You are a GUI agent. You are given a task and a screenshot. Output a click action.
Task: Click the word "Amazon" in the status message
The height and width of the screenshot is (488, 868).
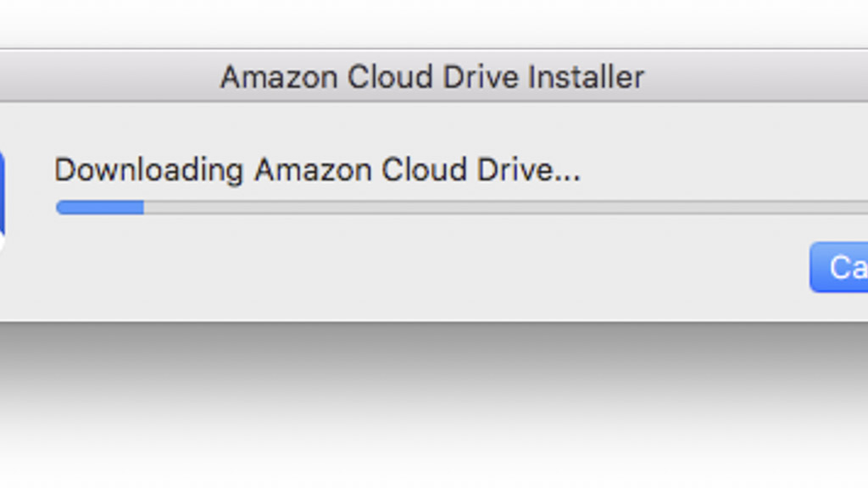(310, 170)
